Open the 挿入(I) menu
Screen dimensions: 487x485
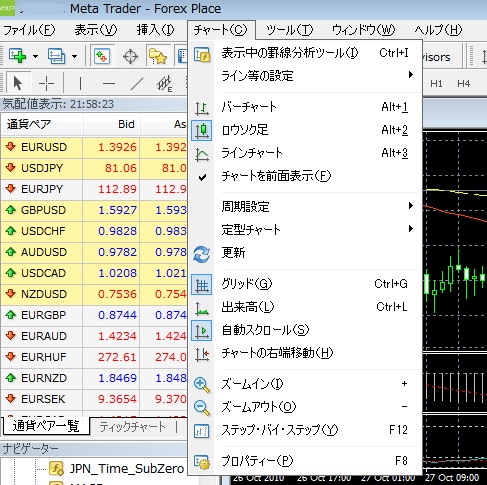click(x=155, y=30)
